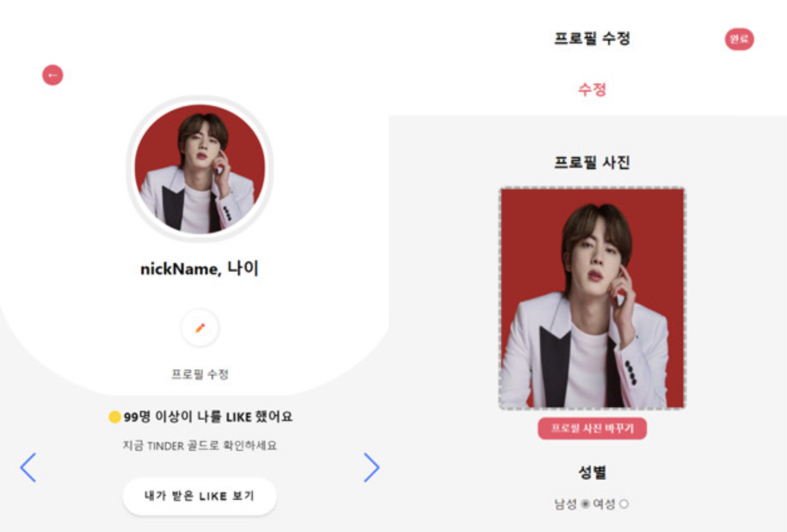This screenshot has width=787, height=532.
Task: Click the dashed-border profile photo upload area
Action: coord(592,298)
